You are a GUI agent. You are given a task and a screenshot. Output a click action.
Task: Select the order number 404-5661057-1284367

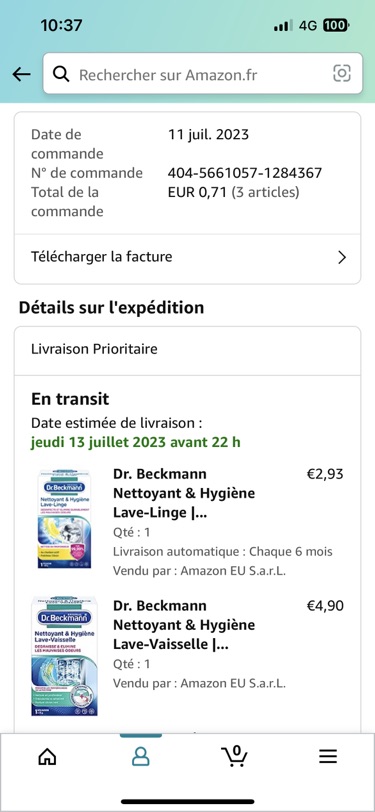pos(244,172)
